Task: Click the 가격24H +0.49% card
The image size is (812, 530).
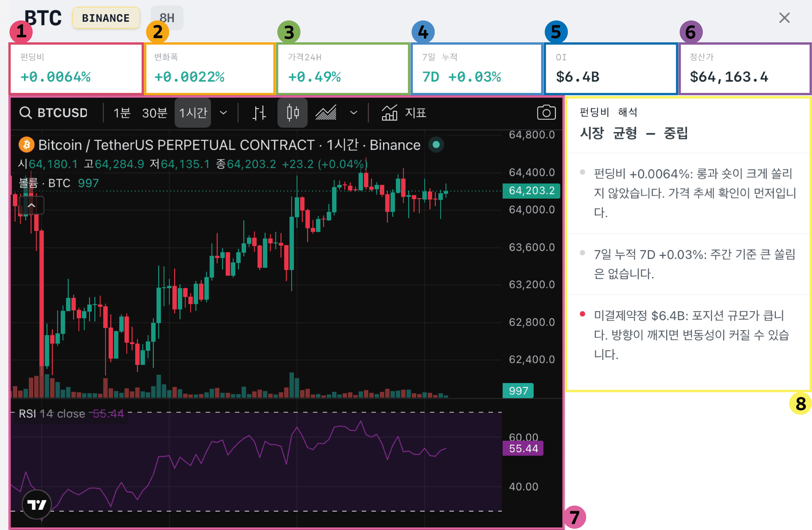Action: (343, 69)
